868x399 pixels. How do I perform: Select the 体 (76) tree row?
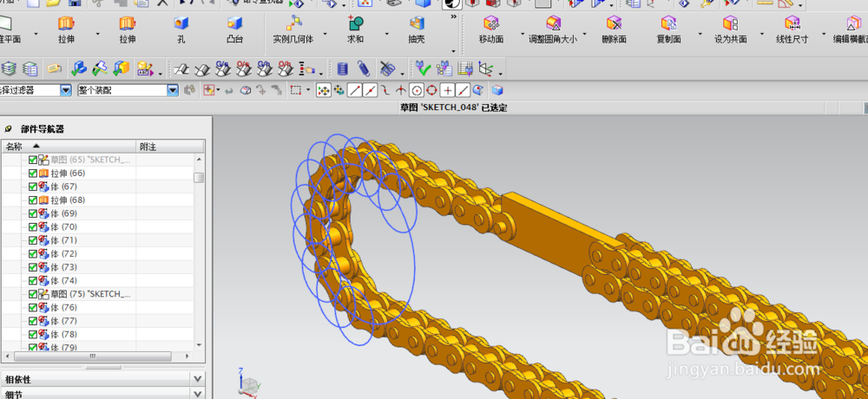pos(97,307)
